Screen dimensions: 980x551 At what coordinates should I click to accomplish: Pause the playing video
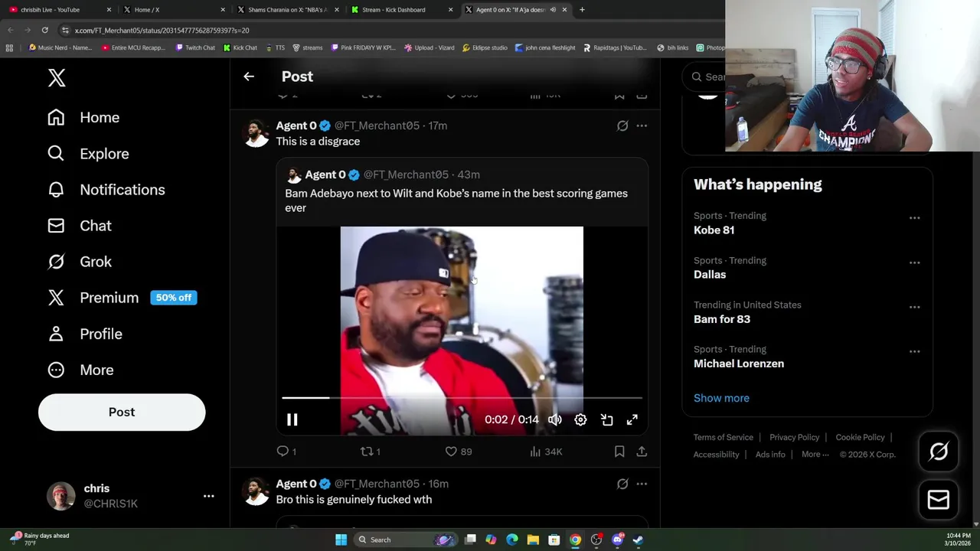(x=292, y=419)
